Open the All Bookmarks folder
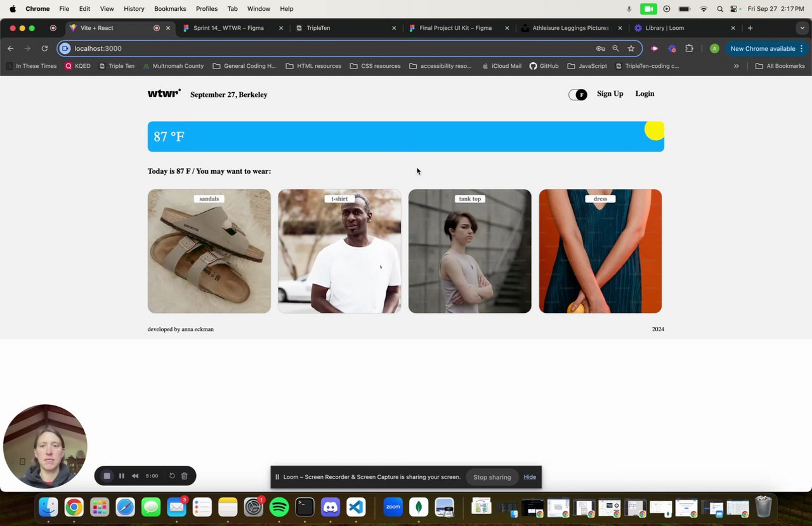This screenshot has width=812, height=526. [x=780, y=66]
